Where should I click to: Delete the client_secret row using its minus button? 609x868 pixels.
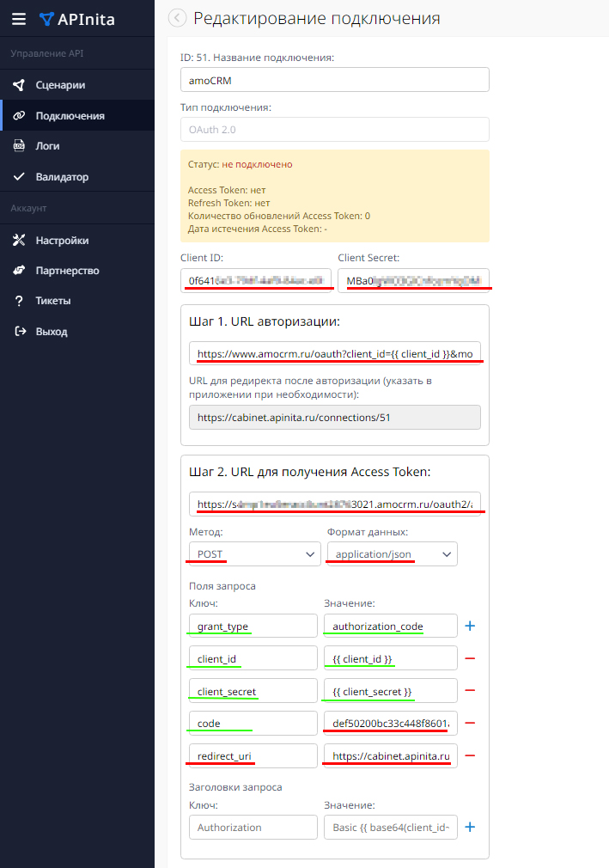click(x=469, y=690)
